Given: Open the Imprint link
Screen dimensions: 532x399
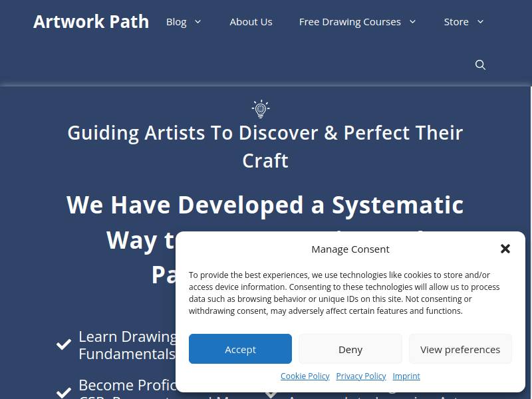Looking at the screenshot, I should click(406, 376).
